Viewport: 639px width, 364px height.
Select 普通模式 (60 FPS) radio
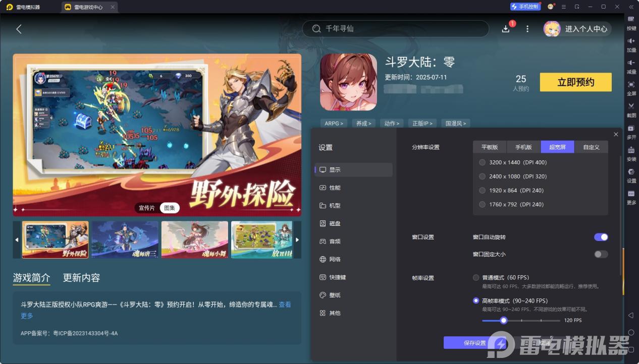click(x=476, y=277)
